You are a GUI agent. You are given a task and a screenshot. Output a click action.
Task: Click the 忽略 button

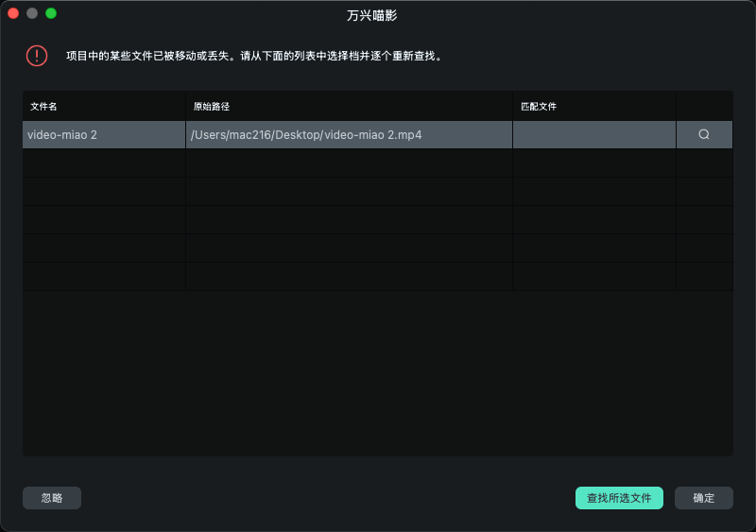[52, 498]
